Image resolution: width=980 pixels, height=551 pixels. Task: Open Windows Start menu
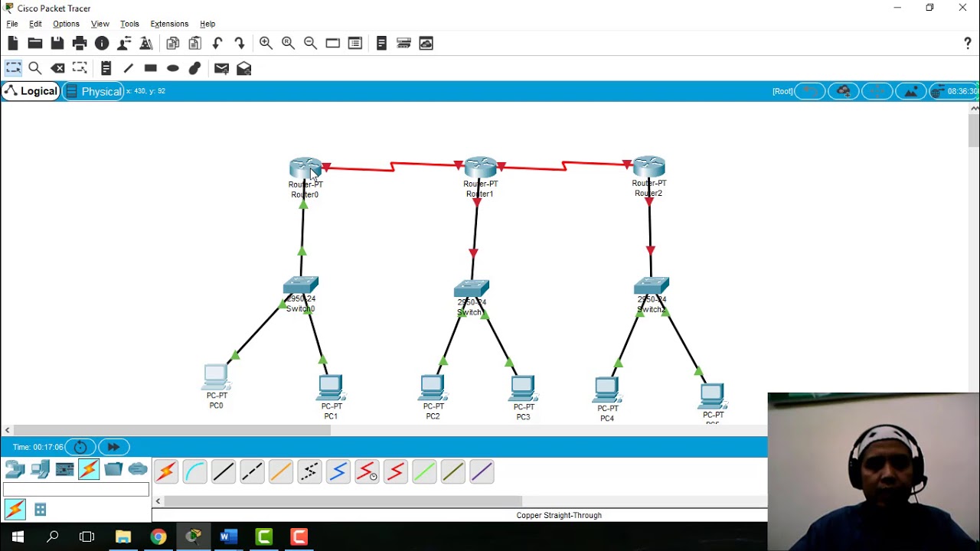pyautogui.click(x=18, y=536)
